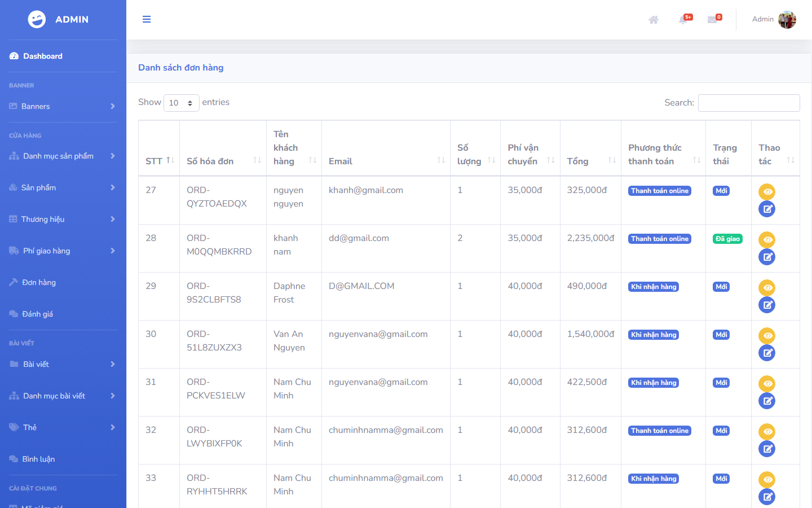The image size is (812, 508).
Task: Open the notifications bell icon
Action: 684,20
